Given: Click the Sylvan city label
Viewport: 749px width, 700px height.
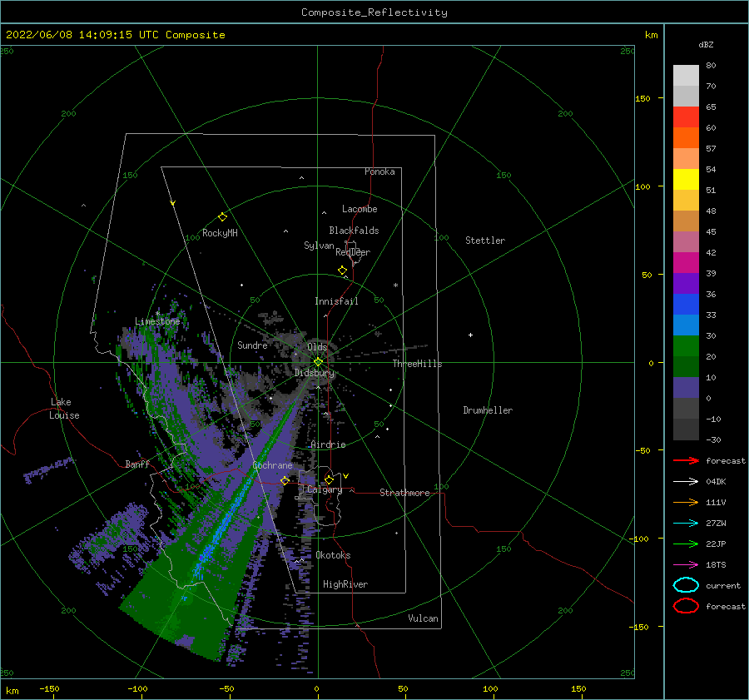Looking at the screenshot, I should point(319,246).
